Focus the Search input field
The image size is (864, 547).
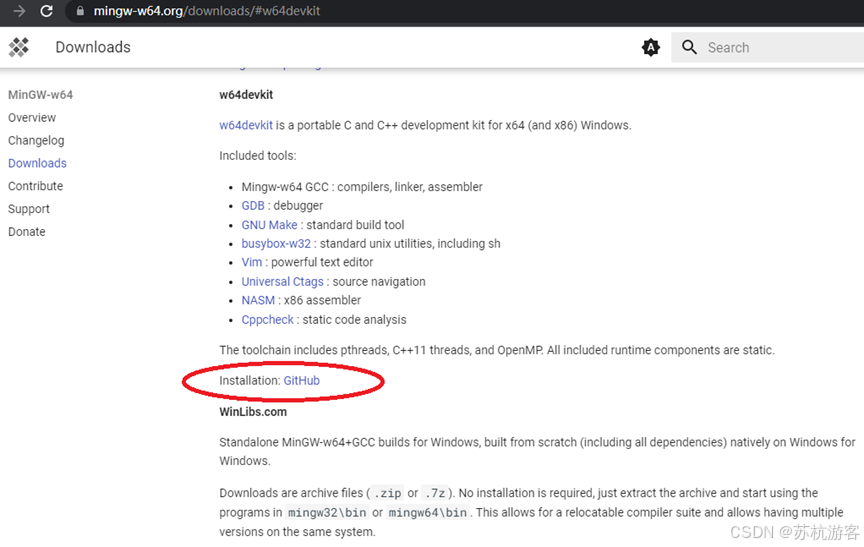[x=768, y=47]
